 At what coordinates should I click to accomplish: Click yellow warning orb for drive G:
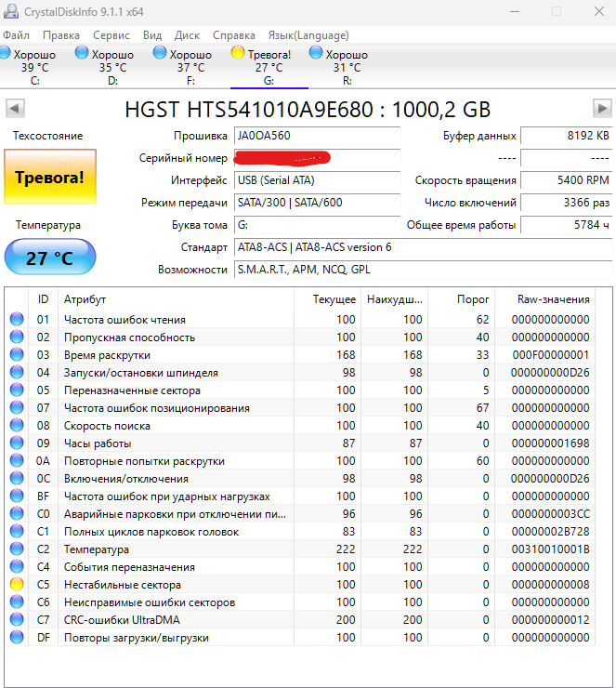pyautogui.click(x=238, y=53)
